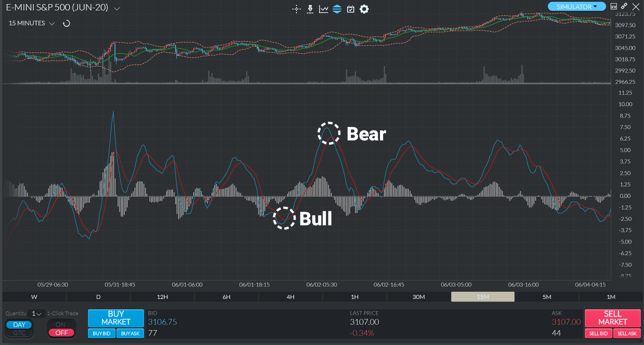Turn 1-Click Trade ON
This screenshot has height=345, width=644.
(60, 325)
